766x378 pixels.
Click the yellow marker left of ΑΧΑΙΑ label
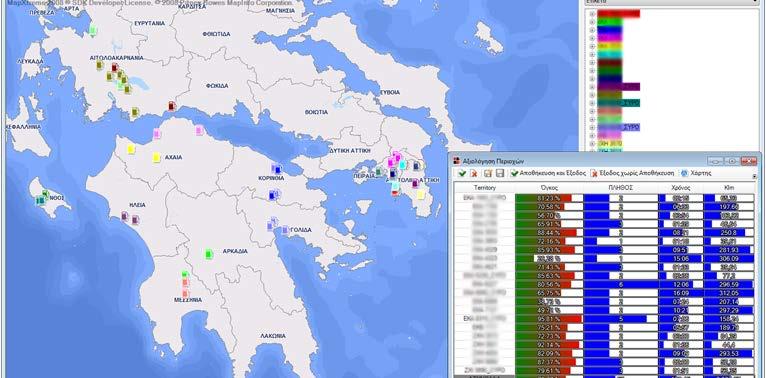tap(156, 157)
